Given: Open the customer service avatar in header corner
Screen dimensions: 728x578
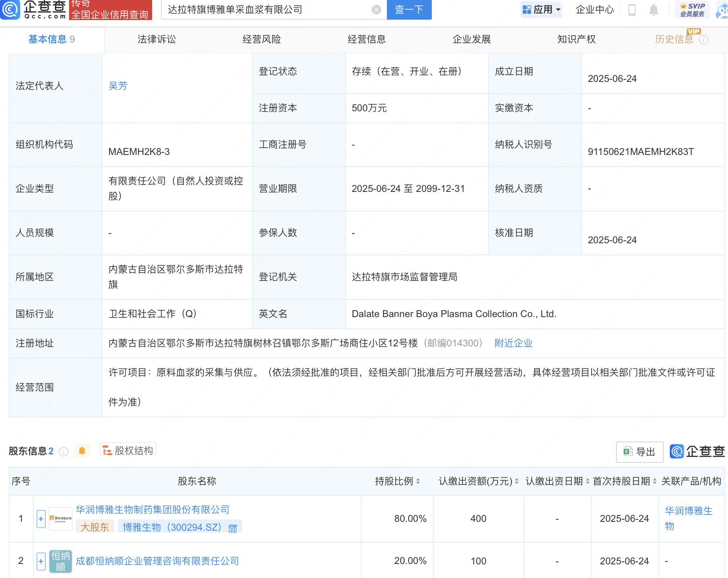Looking at the screenshot, I should tap(722, 10).
